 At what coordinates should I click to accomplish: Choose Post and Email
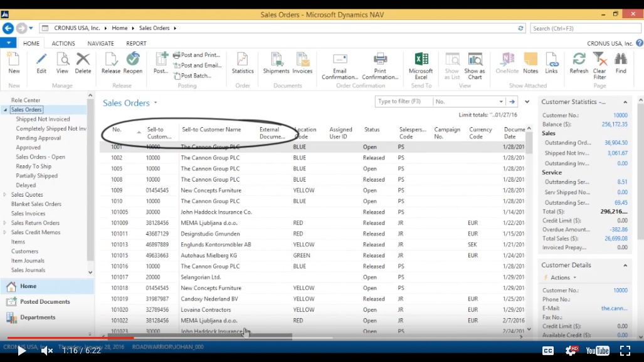(x=198, y=65)
